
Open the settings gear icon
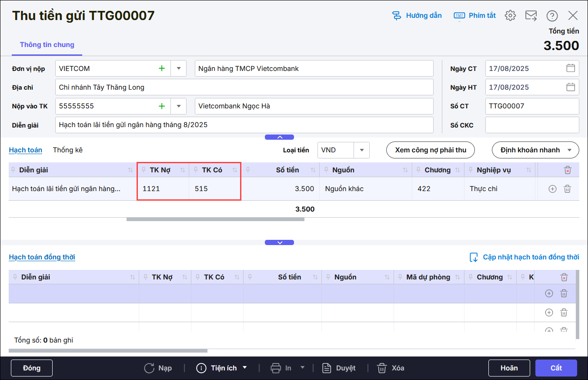[x=510, y=16]
